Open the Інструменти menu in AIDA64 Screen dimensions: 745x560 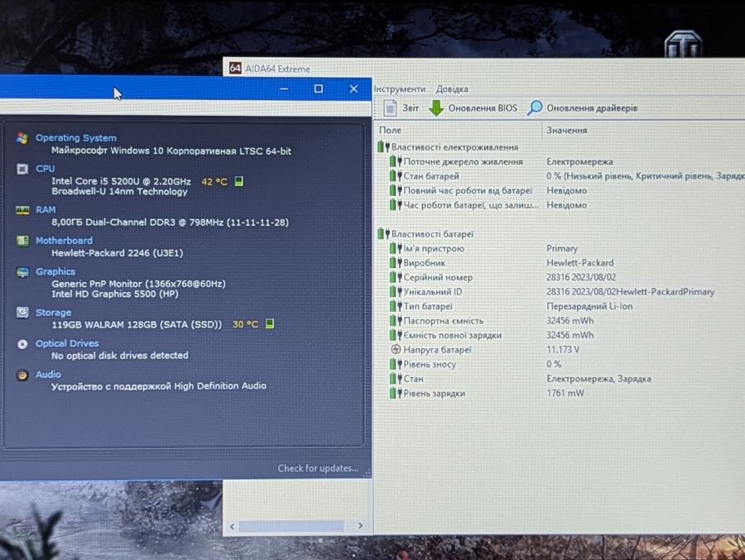click(399, 89)
